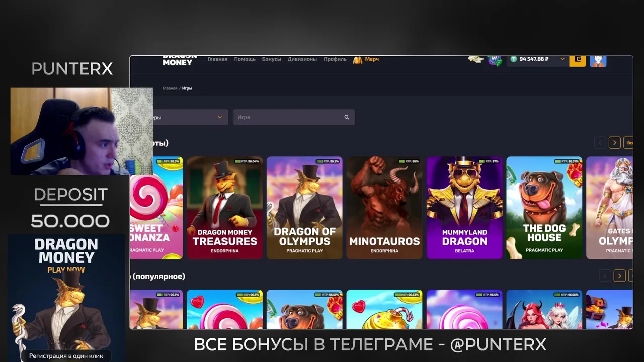Image resolution: width=644 pixels, height=362 pixels.
Task: Open the yellow wallet button
Action: pyautogui.click(x=578, y=60)
